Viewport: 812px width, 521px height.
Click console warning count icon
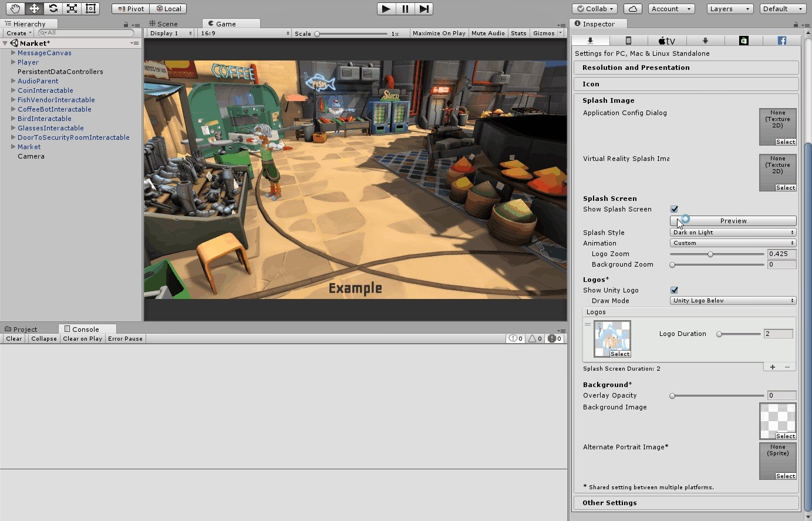point(535,339)
